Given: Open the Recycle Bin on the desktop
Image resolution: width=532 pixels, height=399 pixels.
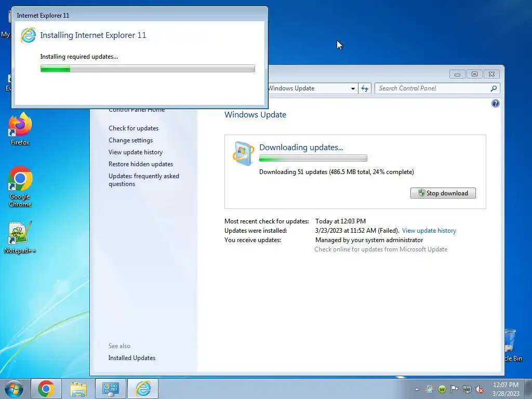Looking at the screenshot, I should 512,344.
